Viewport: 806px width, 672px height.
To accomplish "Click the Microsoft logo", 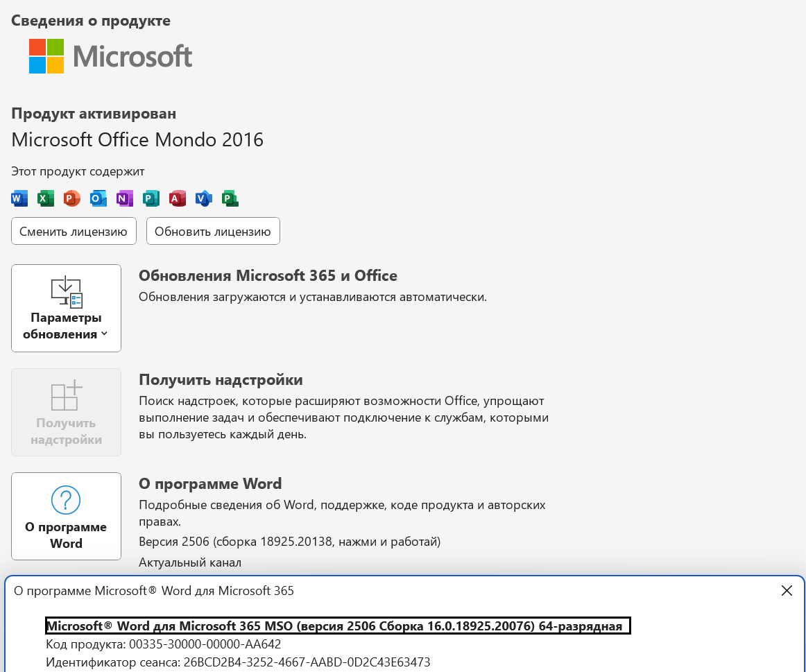I will [x=110, y=56].
